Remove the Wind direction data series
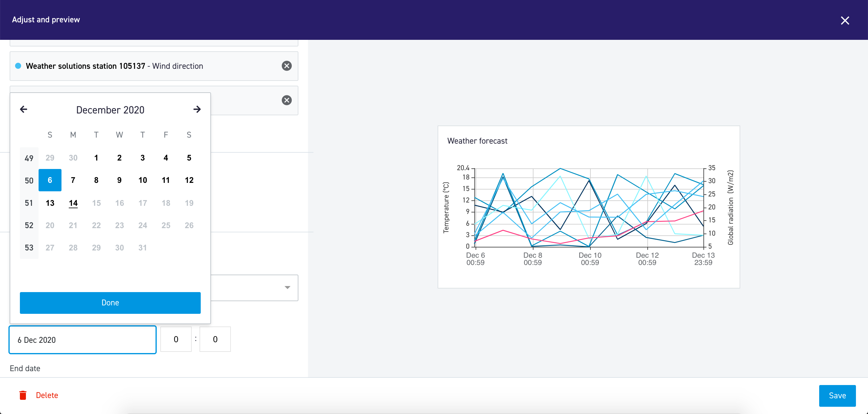The height and width of the screenshot is (414, 868). (287, 66)
